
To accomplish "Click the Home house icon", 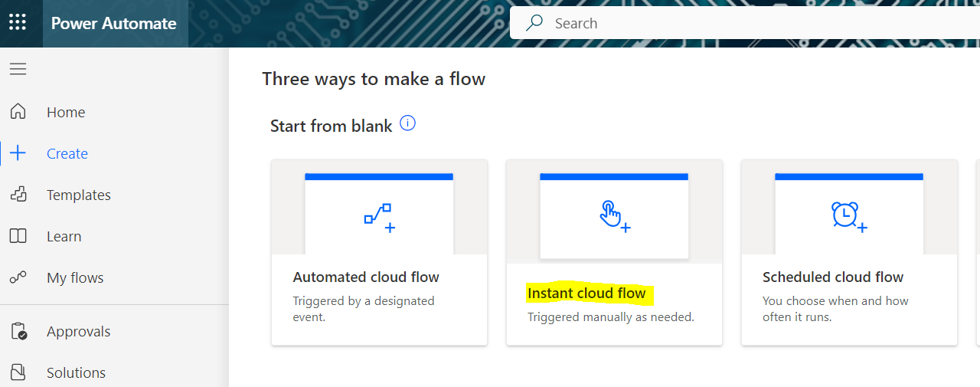I will pyautogui.click(x=18, y=112).
